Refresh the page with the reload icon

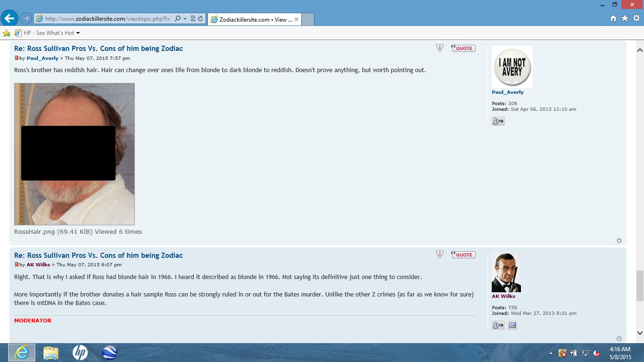tap(200, 19)
